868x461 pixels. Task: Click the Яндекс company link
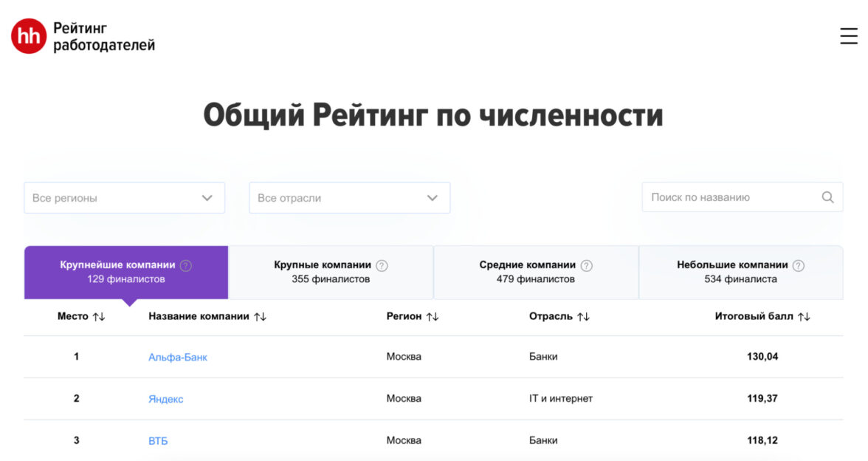165,398
